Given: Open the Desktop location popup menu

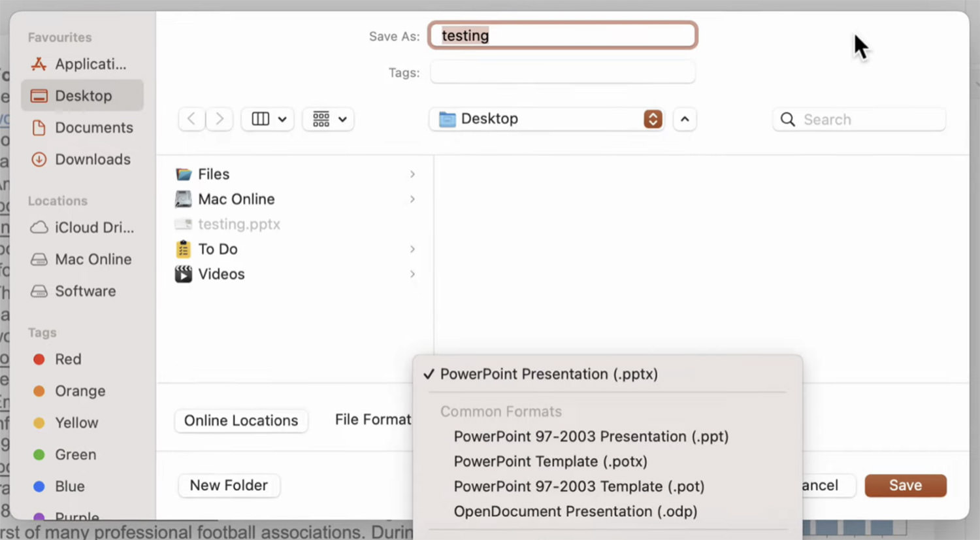Looking at the screenshot, I should pos(547,119).
